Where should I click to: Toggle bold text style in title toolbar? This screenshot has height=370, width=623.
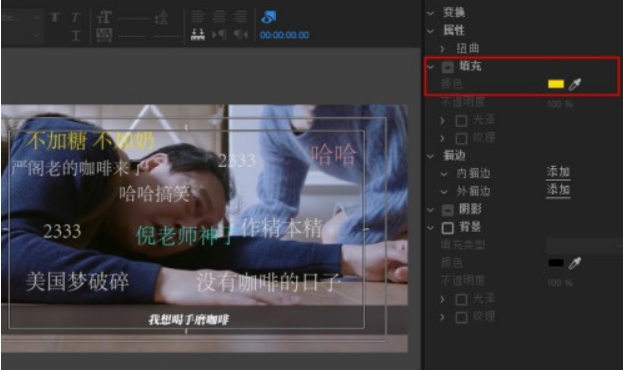pos(54,17)
